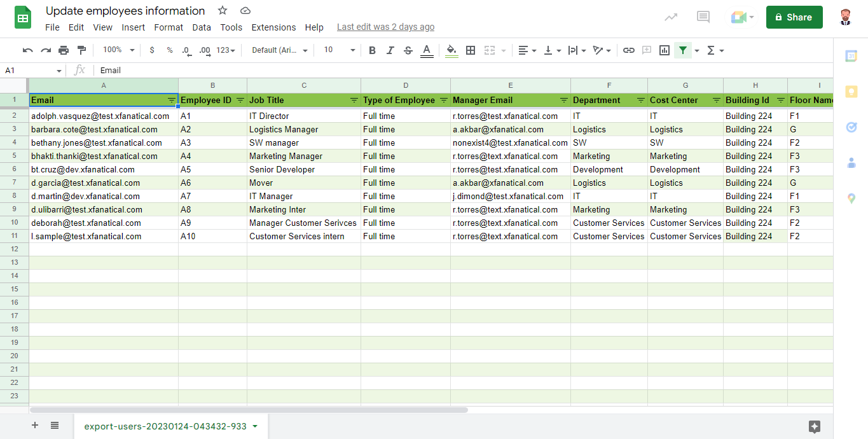Toggle bold formatting
This screenshot has height=439, width=868.
pyautogui.click(x=372, y=50)
